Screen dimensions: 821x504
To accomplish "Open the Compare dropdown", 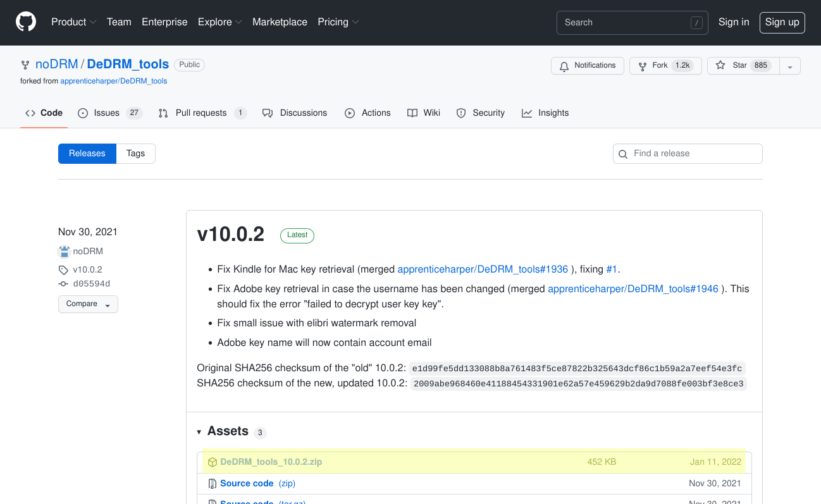I will [88, 304].
